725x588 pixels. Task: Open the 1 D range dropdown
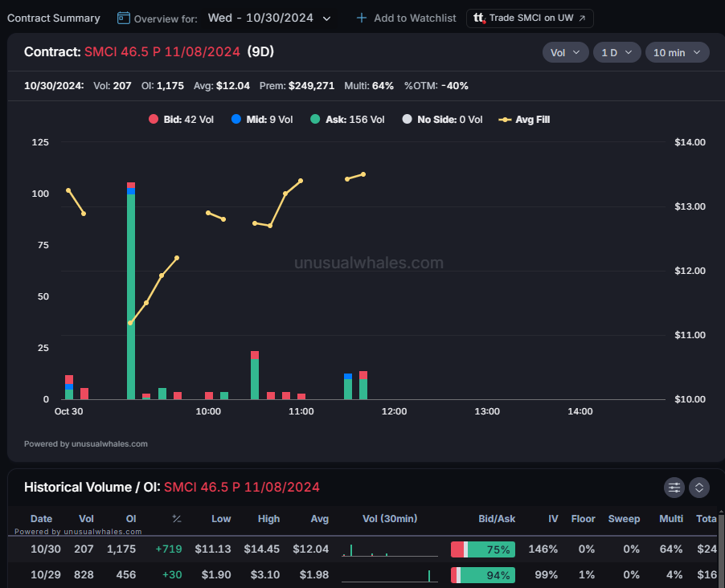616,53
